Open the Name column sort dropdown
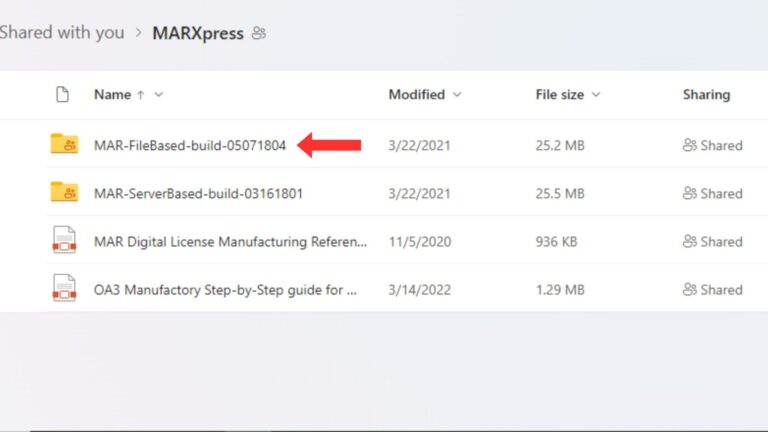 coord(159,95)
